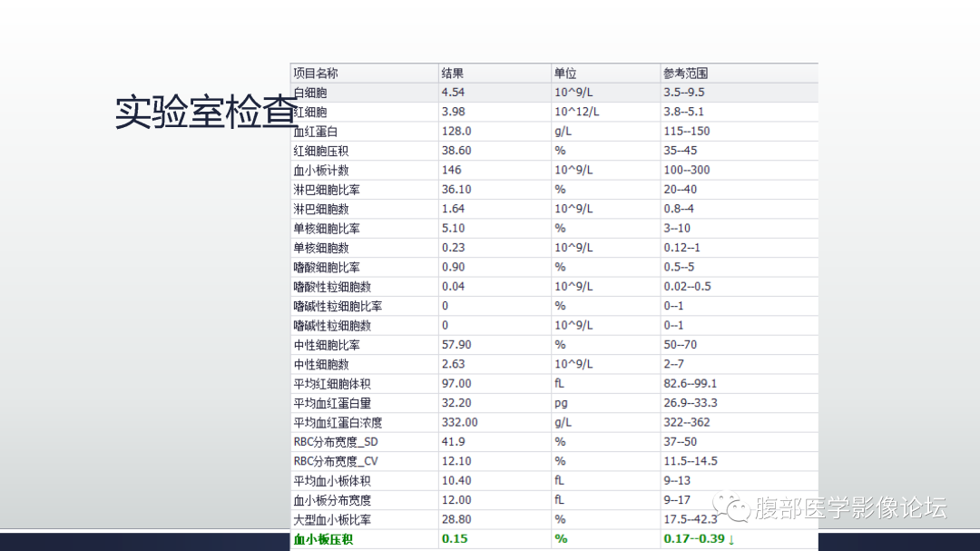This screenshot has width=980, height=551.
Task: Click the result value 2.63
Action: point(453,364)
